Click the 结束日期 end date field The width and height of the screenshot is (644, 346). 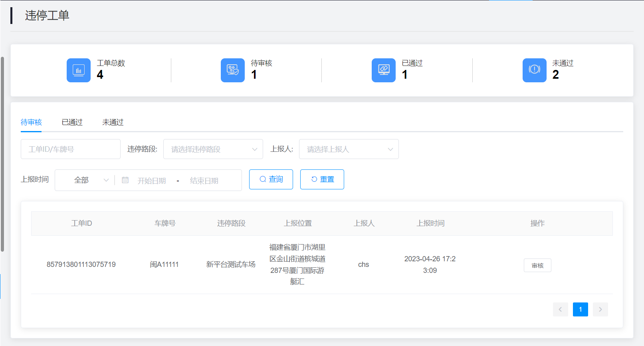(204, 181)
